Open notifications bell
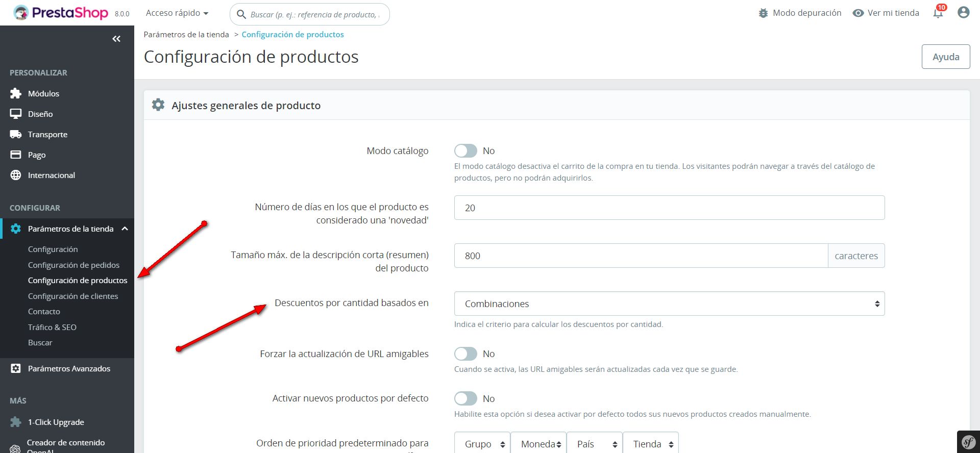 coord(938,13)
